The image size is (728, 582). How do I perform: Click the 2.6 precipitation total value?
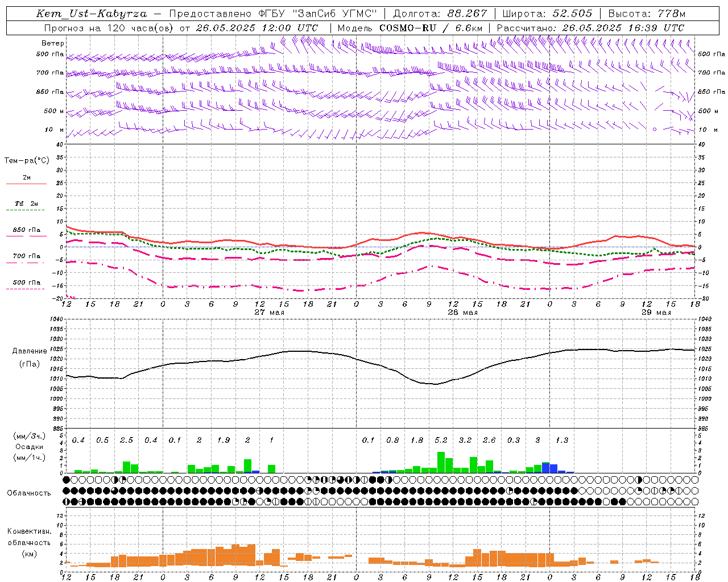coord(489,440)
